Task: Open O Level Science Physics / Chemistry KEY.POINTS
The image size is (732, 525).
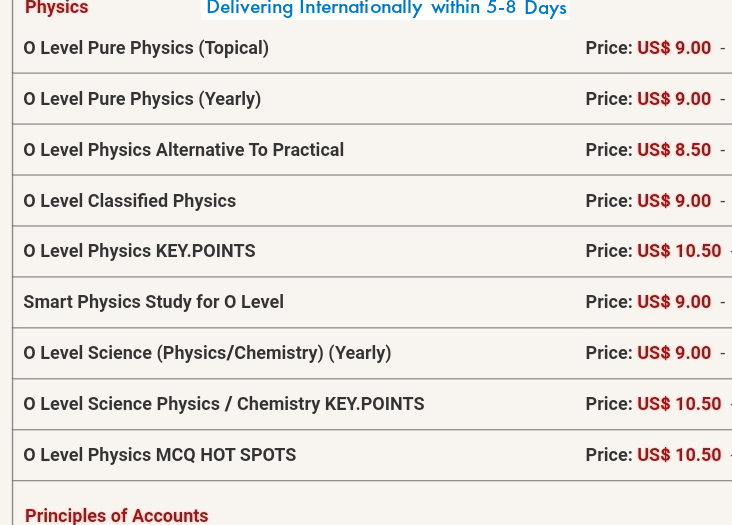Action: tap(224, 404)
